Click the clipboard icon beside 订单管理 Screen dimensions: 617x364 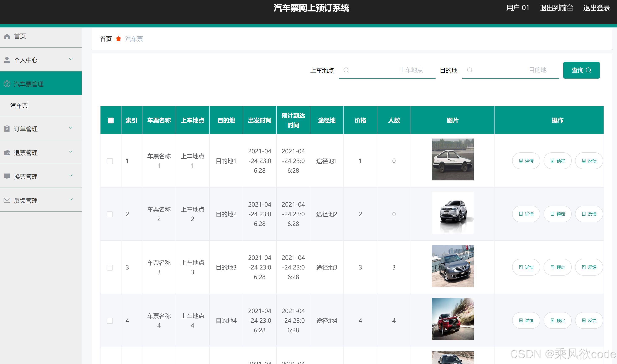(x=7, y=129)
